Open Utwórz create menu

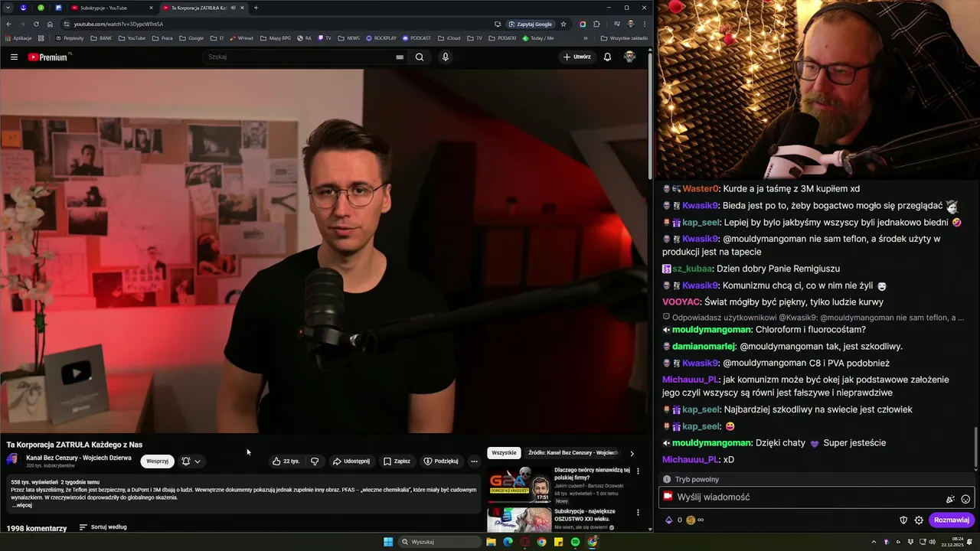coord(577,57)
